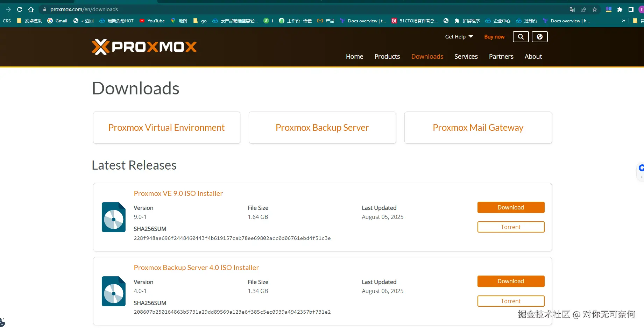Open the 最新活动HOT bookmark
Screen dimensions: 644x328
tap(116, 21)
